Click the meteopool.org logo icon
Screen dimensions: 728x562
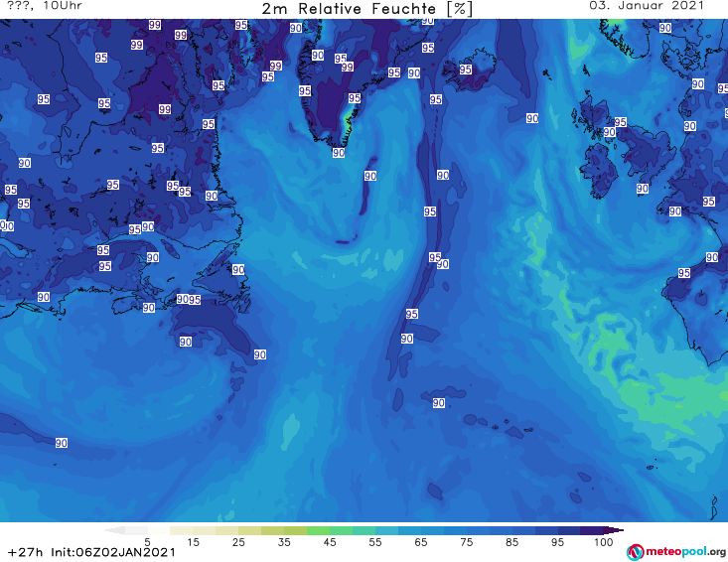click(635, 552)
